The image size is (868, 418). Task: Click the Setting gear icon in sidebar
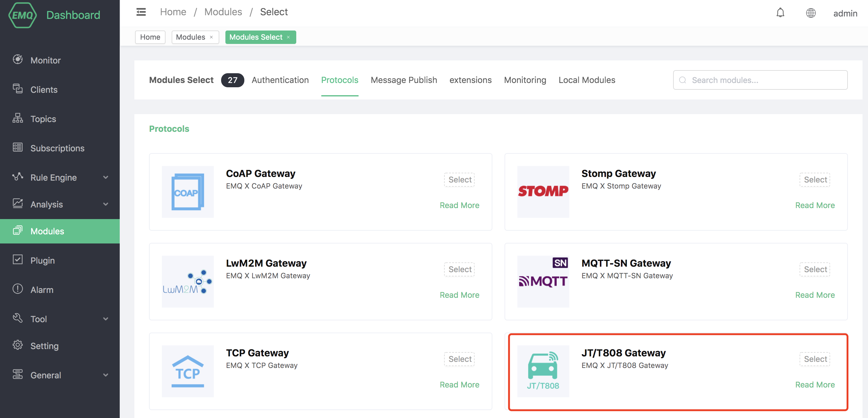tap(17, 345)
